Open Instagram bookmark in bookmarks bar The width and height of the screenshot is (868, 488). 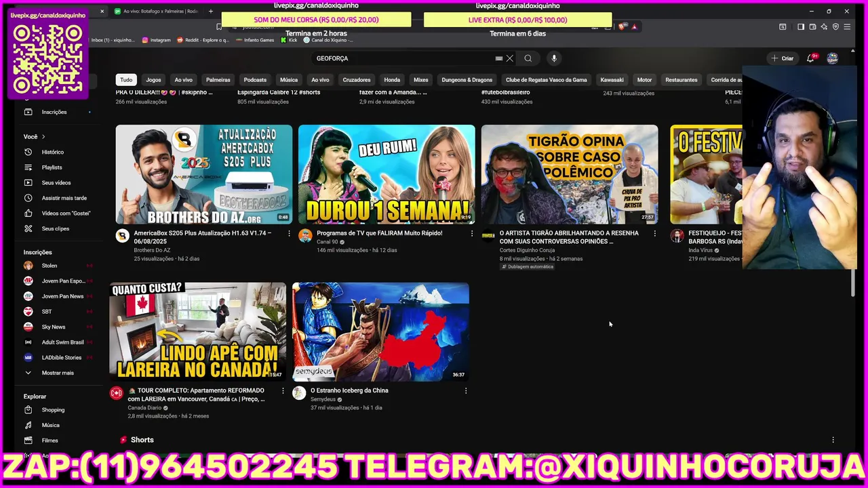pos(156,40)
